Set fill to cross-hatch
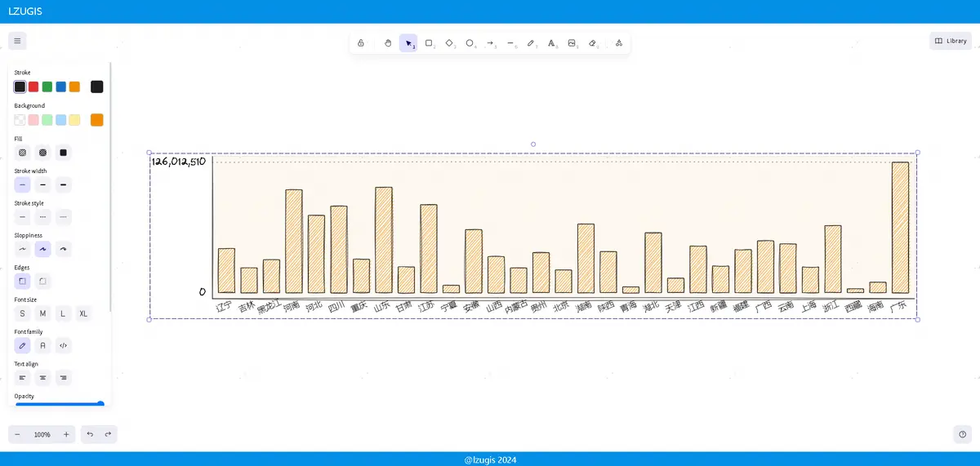Image resolution: width=980 pixels, height=466 pixels. [x=42, y=153]
